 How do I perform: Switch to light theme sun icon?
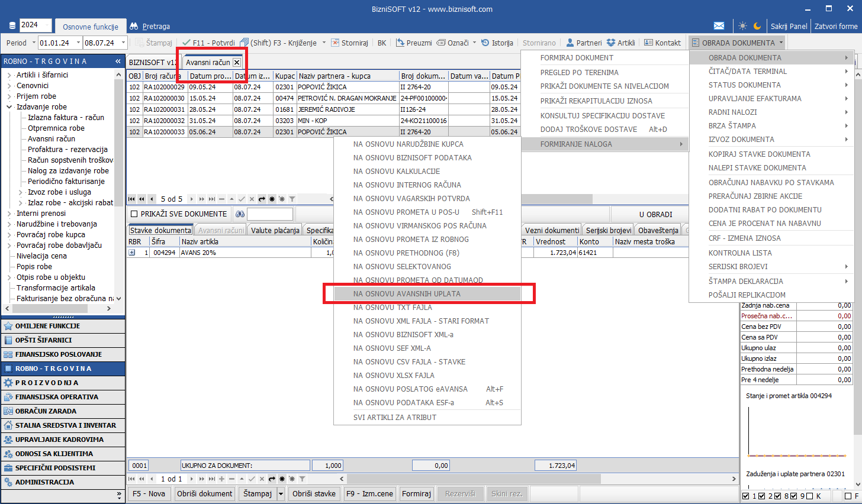point(742,26)
